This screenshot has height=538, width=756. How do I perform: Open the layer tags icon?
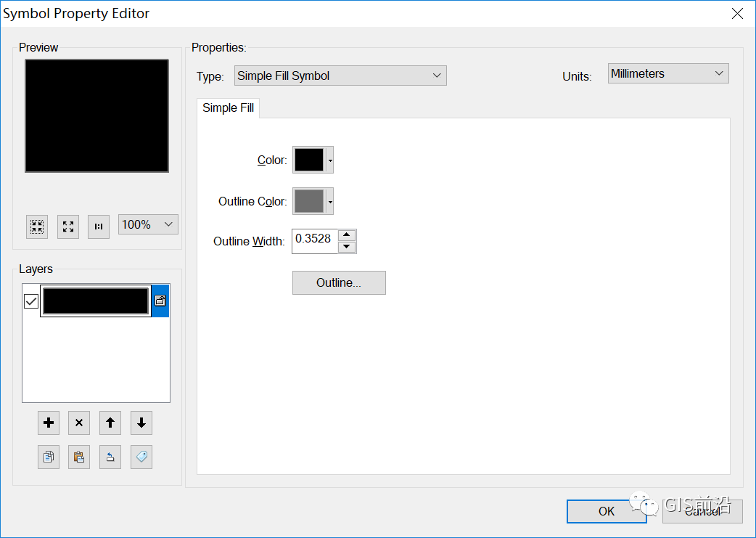pos(141,457)
